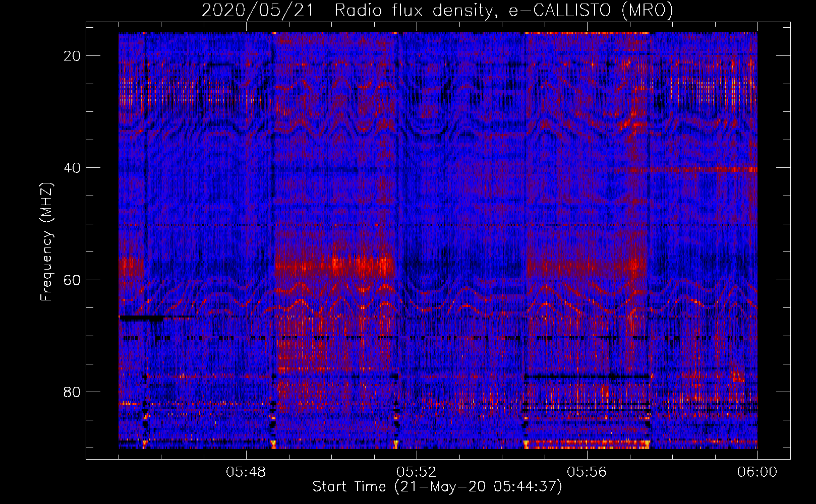Click the frequency tick label '40'
The image size is (816, 504).
pyautogui.click(x=73, y=168)
